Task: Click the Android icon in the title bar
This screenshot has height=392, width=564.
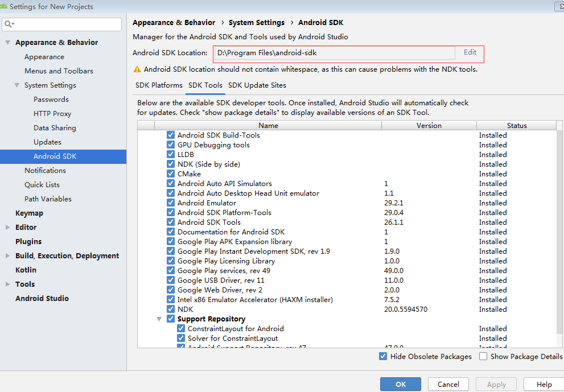Action: tap(3, 6)
